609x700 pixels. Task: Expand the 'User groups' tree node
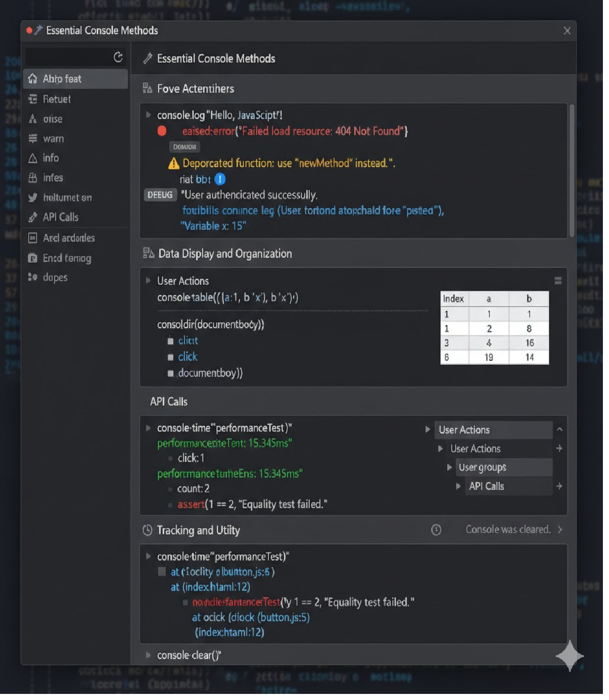click(x=449, y=467)
